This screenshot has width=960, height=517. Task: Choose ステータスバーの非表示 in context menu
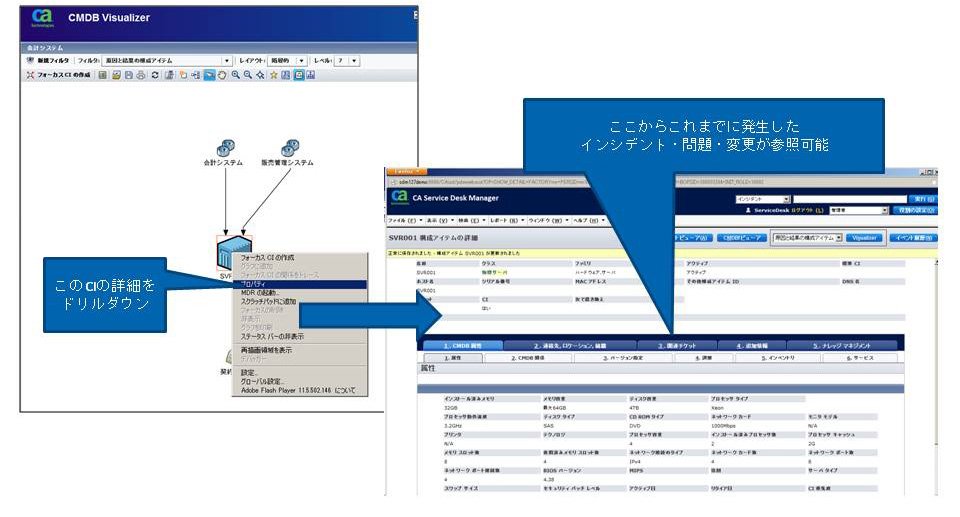coord(272,336)
